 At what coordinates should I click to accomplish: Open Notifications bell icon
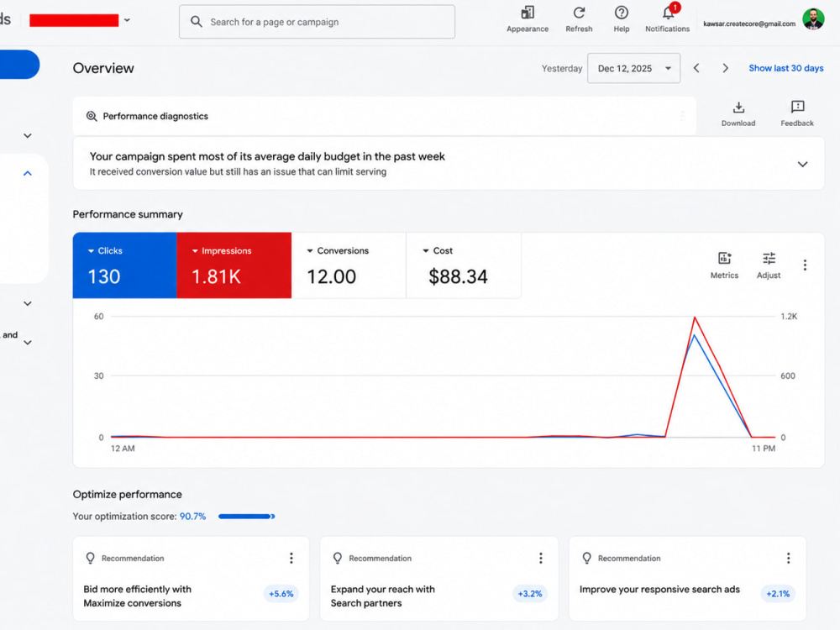tap(668, 13)
